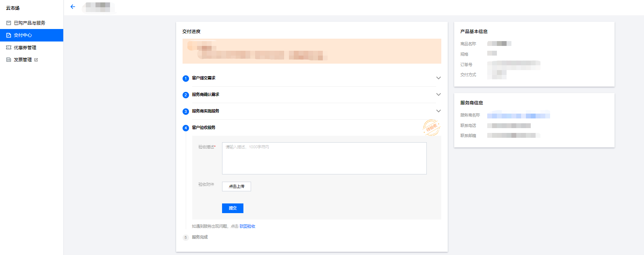644x255 pixels.
Task: Click the 联系邮箱 label
Action: pyautogui.click(x=468, y=136)
